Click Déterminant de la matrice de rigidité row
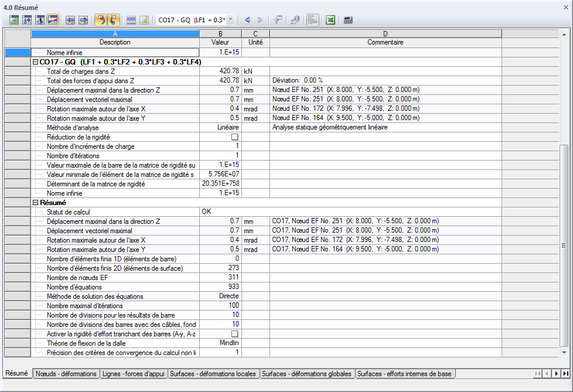The width and height of the screenshot is (573, 392). 115,184
